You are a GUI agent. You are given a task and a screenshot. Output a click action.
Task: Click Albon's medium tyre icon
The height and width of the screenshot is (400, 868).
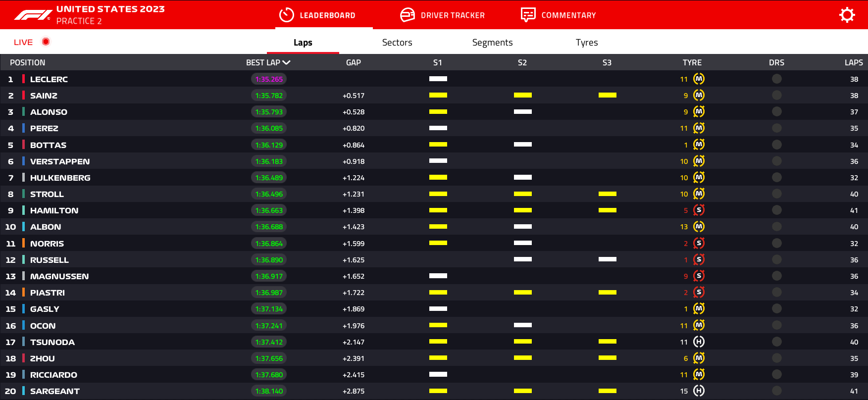click(x=699, y=226)
